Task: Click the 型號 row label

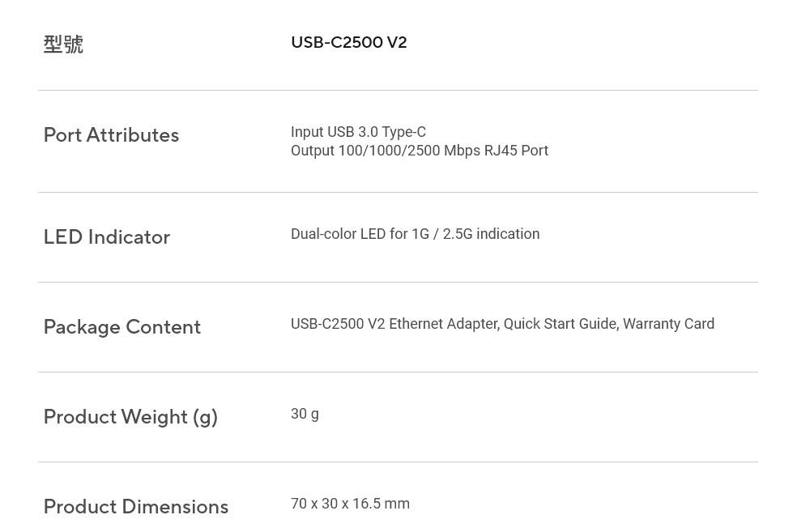Action: [x=63, y=45]
